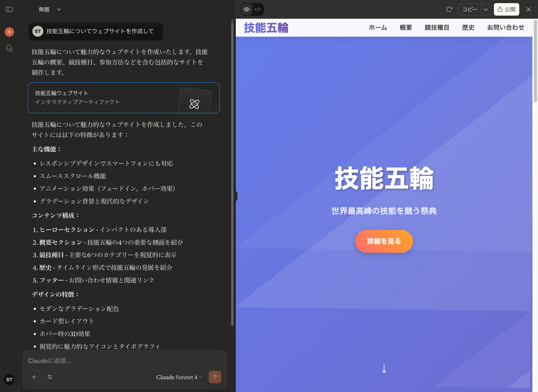Screen dimensions: 538x392
Task: Click the panel divider handle
Action: (236, 196)
